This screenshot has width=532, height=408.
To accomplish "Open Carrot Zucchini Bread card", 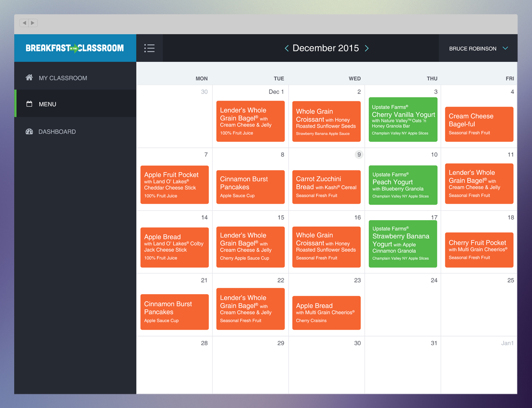I will tap(326, 187).
